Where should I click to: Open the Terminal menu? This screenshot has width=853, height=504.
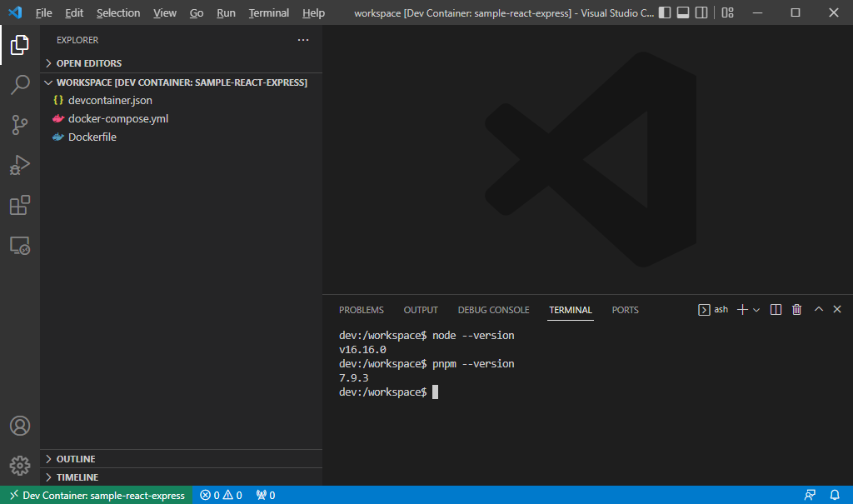click(269, 12)
